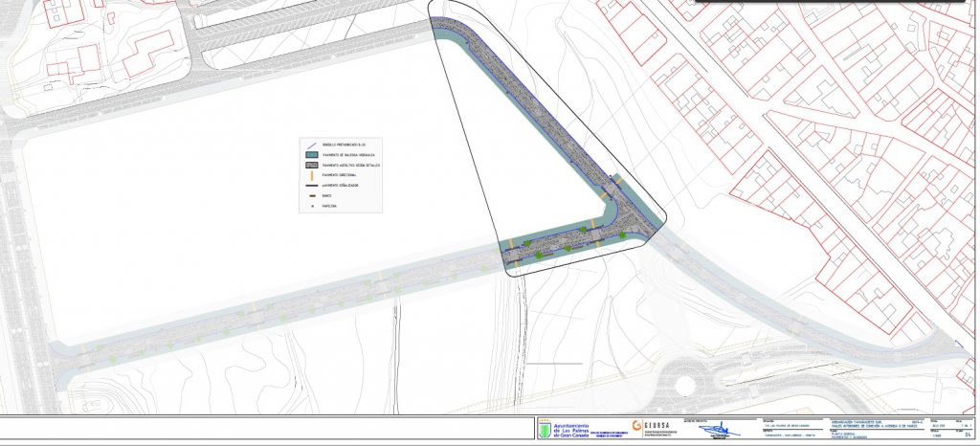Click the street junction inside the highlighted outline
Image resolution: width=980 pixels, height=446 pixels.
pos(612,216)
